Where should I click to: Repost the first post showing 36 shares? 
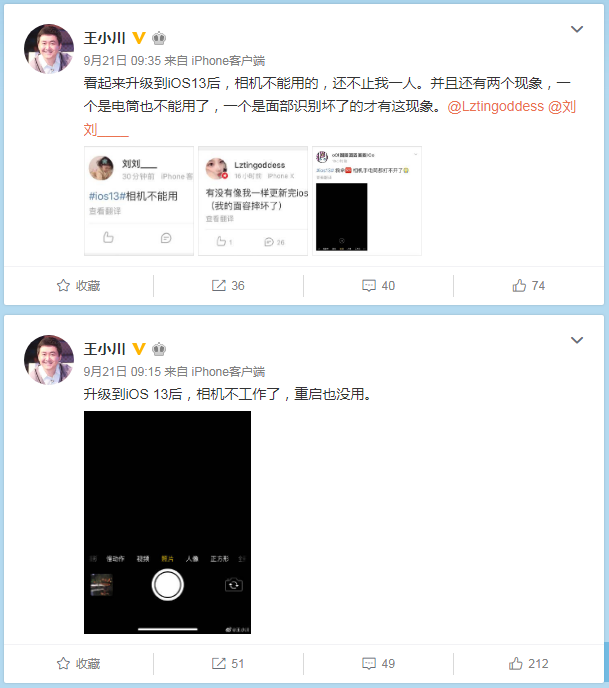[228, 286]
